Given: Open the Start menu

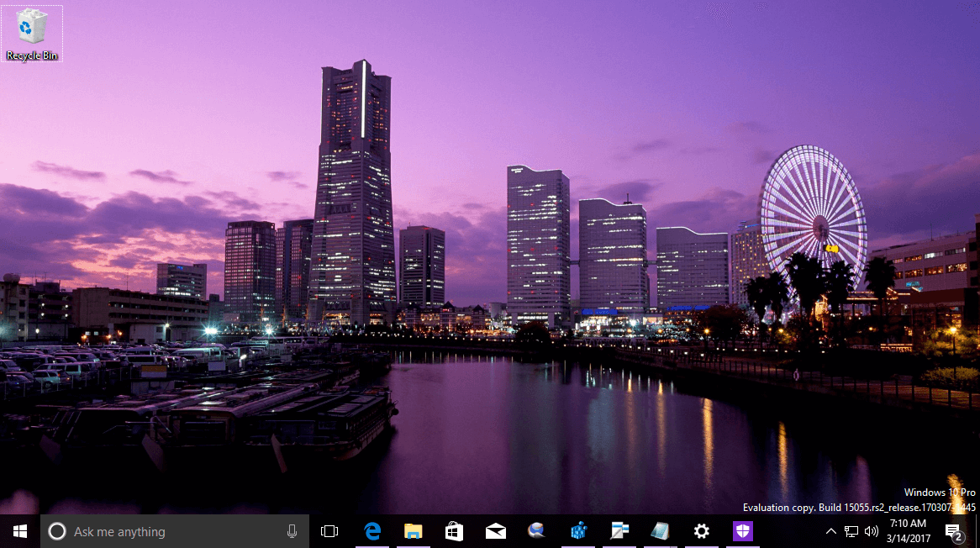Looking at the screenshot, I should coord(18,531).
